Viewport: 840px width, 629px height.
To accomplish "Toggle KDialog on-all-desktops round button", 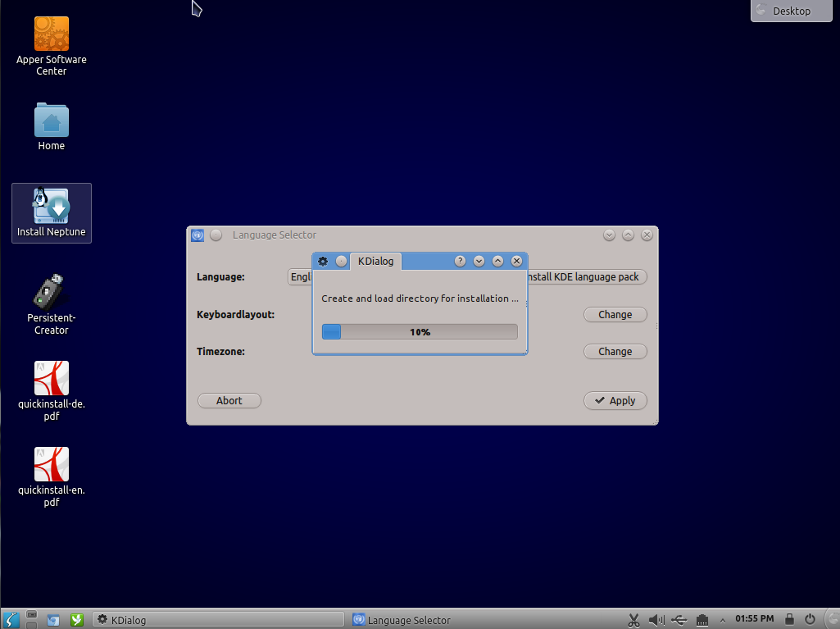I will point(341,261).
